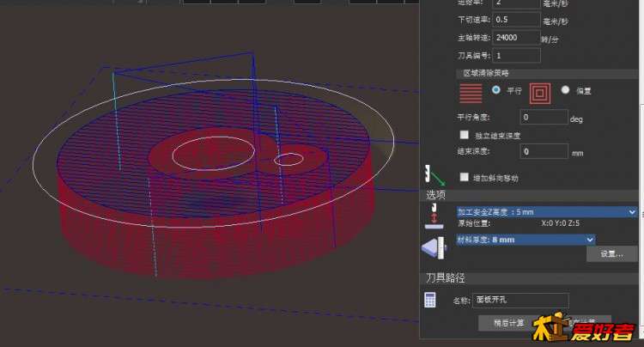Screen dimensions: 644x347
Task: Click the offset strategy concentric squares icon
Action: click(540, 94)
